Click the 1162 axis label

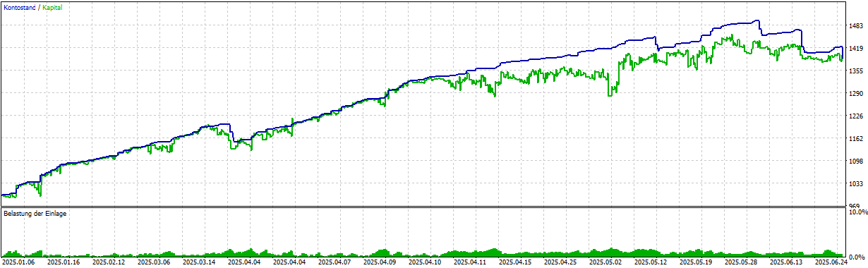(x=857, y=139)
